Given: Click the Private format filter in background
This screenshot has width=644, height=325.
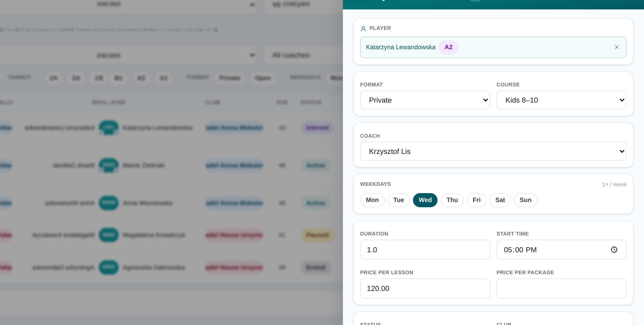Looking at the screenshot, I should coord(229,78).
